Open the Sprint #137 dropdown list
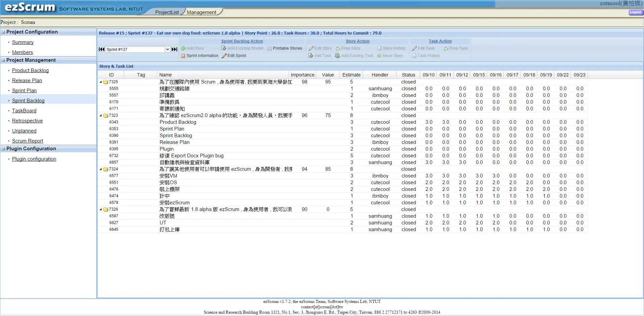 pyautogui.click(x=167, y=49)
